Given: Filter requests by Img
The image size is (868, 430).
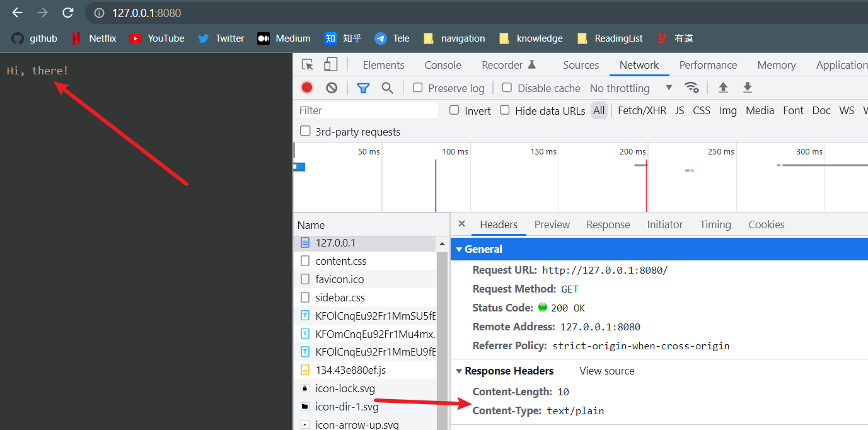Looking at the screenshot, I should (x=728, y=110).
